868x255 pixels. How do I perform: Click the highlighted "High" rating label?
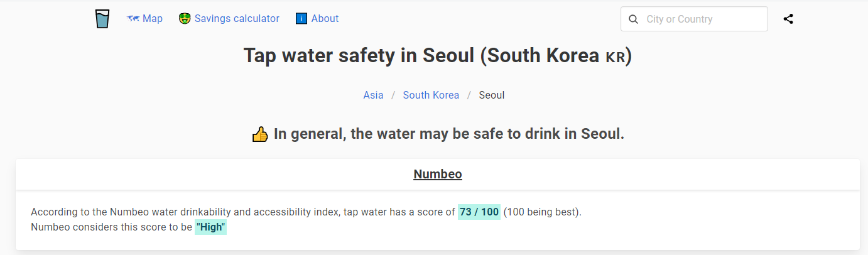210,227
